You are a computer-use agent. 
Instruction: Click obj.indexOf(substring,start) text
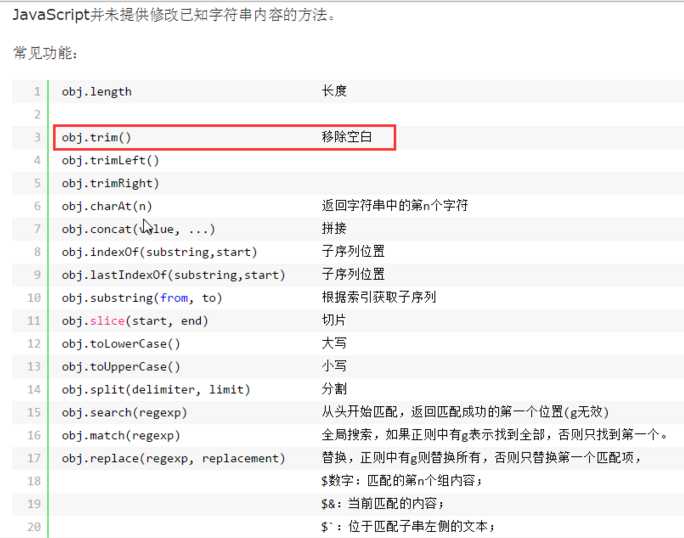[160, 252]
